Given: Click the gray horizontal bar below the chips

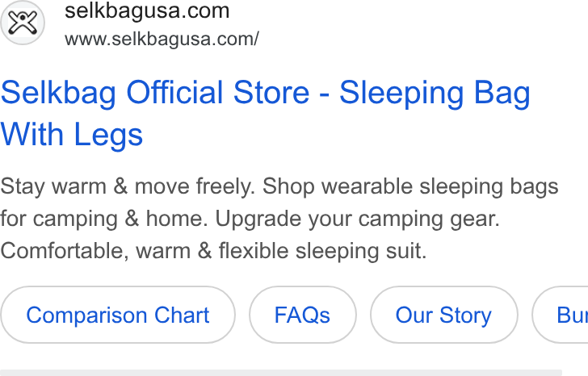Looking at the screenshot, I should (281, 373).
